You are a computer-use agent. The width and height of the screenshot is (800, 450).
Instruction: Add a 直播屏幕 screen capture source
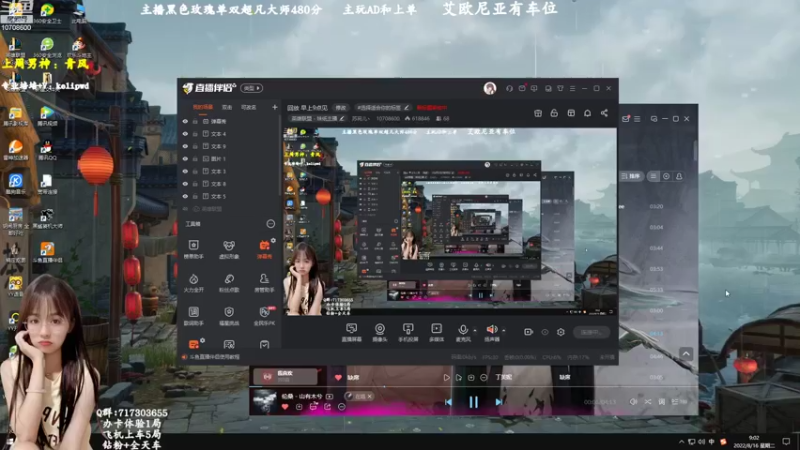351,332
